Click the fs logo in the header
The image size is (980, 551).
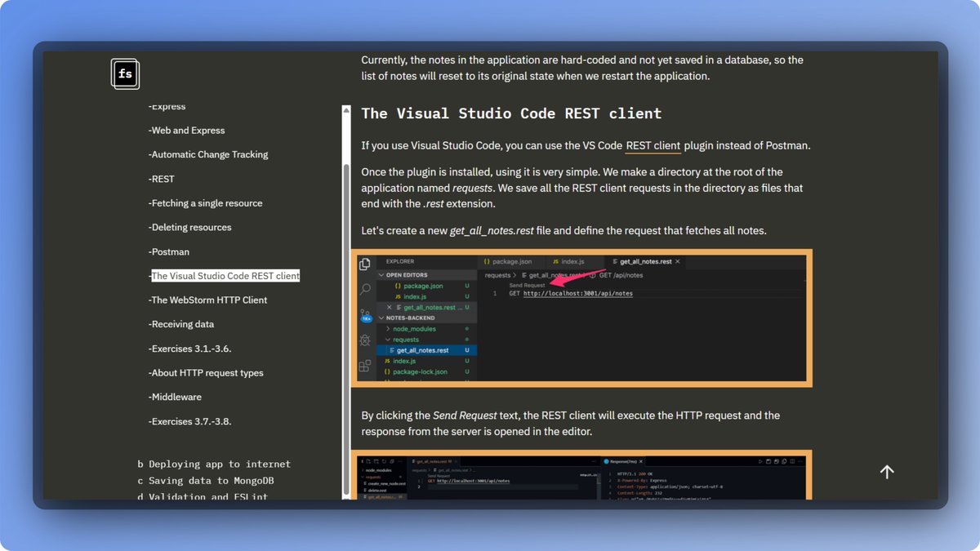tap(125, 74)
